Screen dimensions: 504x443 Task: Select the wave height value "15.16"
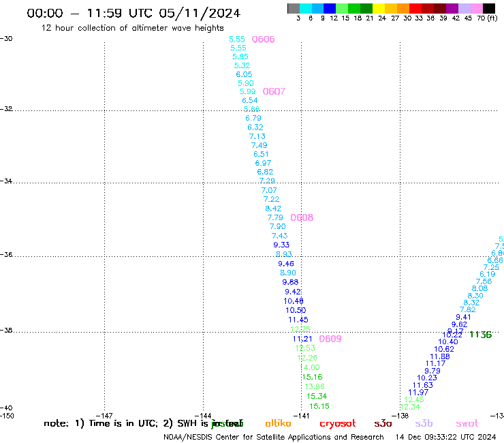312,377
